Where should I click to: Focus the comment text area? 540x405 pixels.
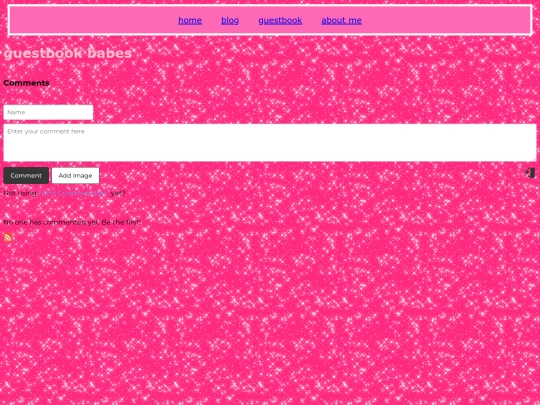(x=270, y=143)
